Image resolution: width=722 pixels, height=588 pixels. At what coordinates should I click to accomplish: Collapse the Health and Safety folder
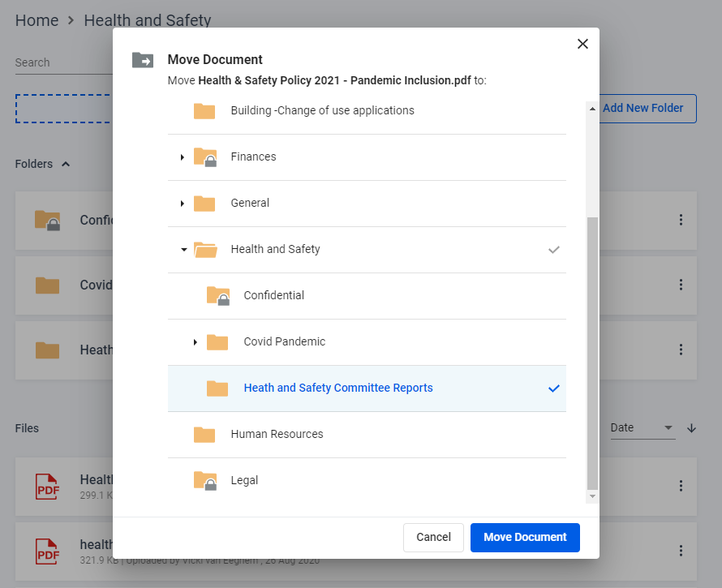183,250
